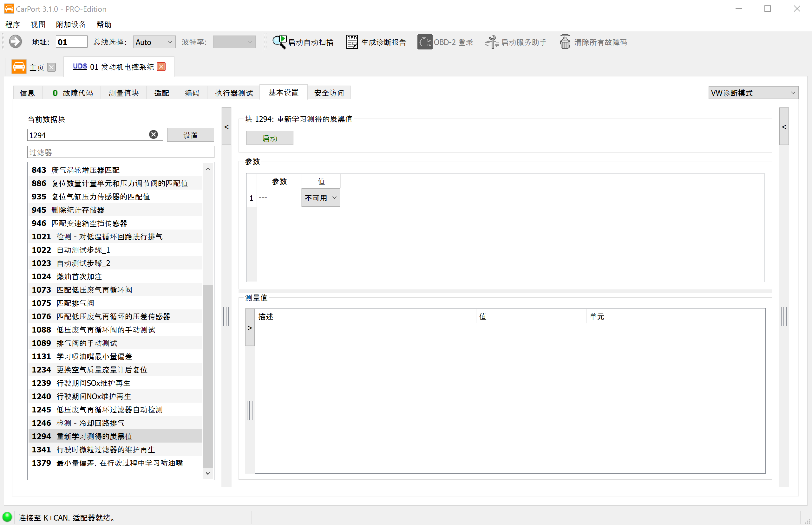Click the 启动 start button
Viewport: 812px width, 525px height.
click(x=270, y=138)
